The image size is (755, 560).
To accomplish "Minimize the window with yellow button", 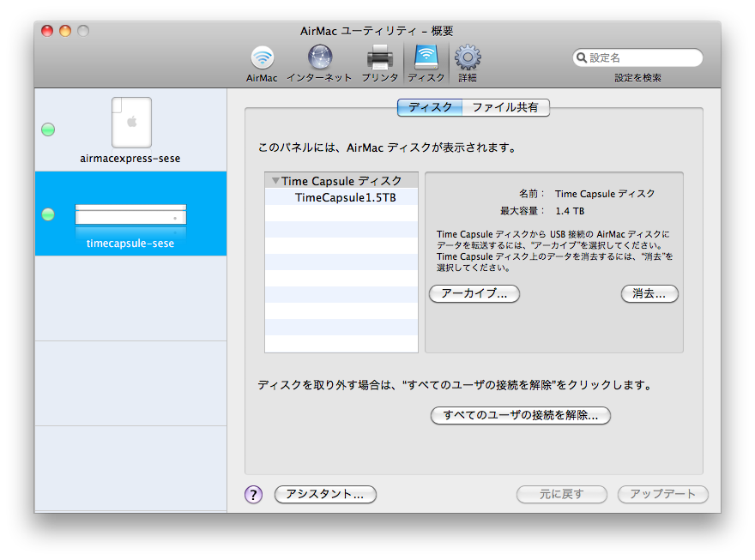I will coord(65,31).
